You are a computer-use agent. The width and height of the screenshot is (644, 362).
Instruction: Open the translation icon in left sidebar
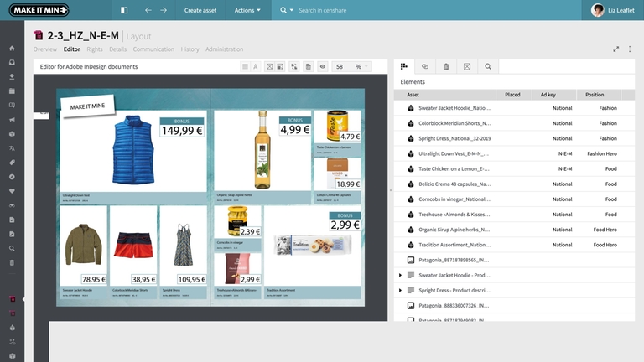coord(12,148)
